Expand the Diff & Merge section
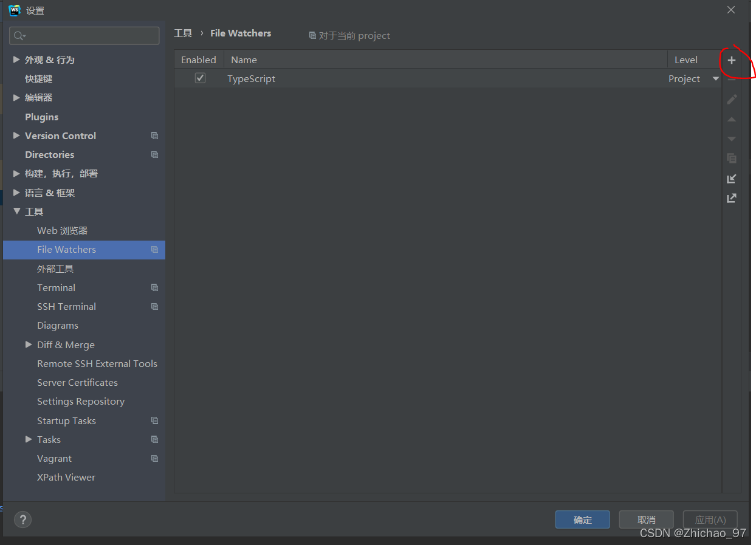 click(x=29, y=344)
